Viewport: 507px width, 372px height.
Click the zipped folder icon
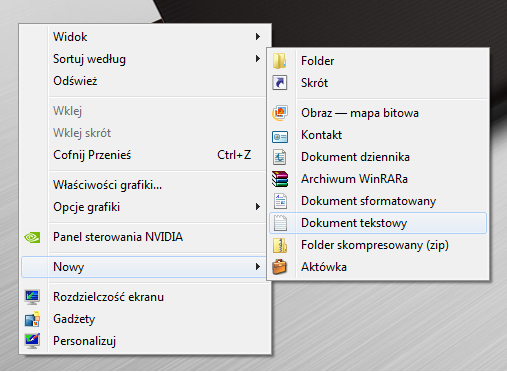pyautogui.click(x=280, y=245)
